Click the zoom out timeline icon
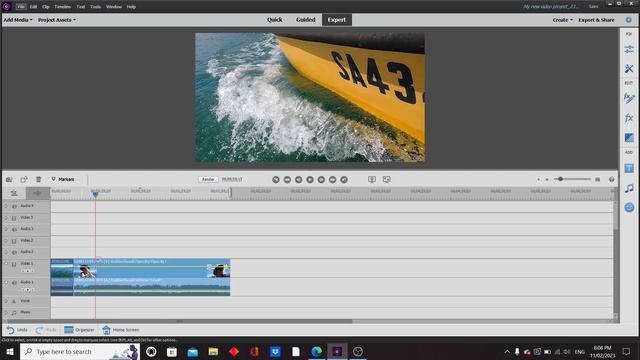 (x=538, y=179)
